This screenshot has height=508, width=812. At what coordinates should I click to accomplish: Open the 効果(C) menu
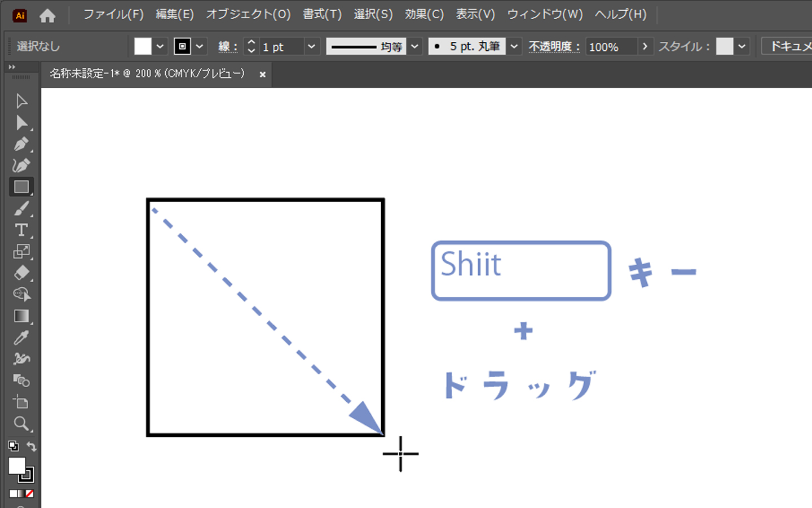tap(424, 14)
